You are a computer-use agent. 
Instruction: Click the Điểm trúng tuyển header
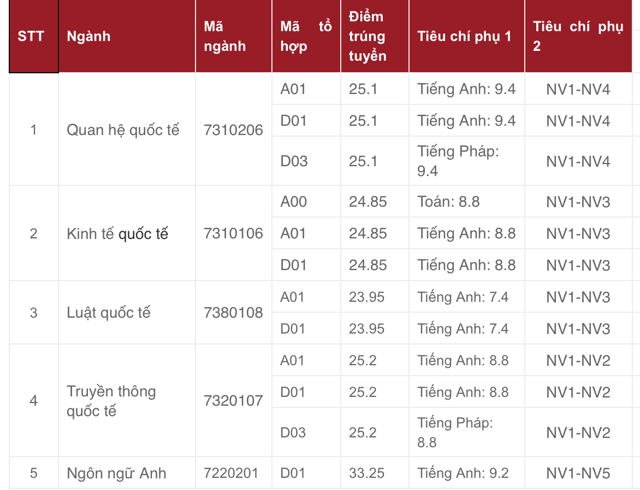(367, 37)
